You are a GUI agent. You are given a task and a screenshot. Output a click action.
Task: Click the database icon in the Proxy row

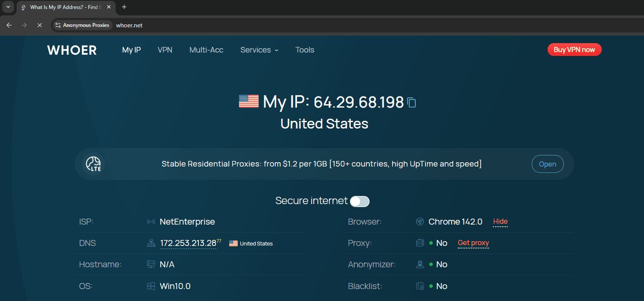pos(420,243)
